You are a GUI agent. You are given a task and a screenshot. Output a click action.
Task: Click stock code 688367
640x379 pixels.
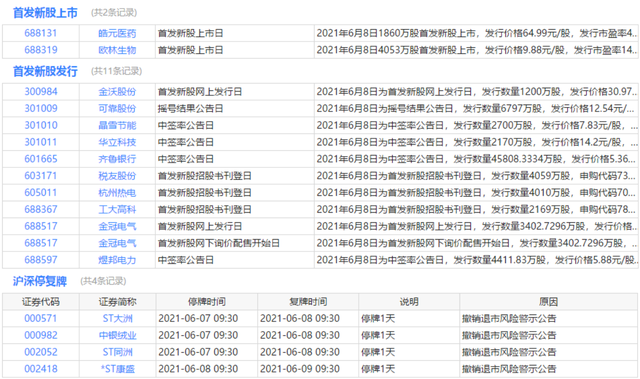coord(40,209)
